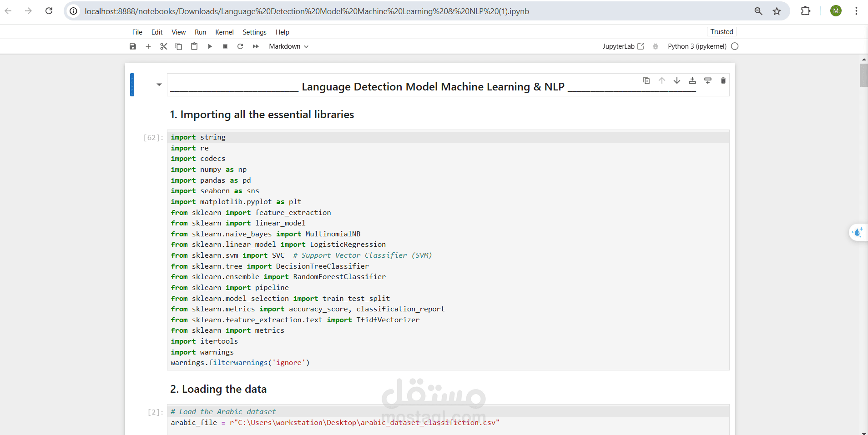Open the Markdown cell type dropdown
The image size is (868, 435).
(288, 46)
